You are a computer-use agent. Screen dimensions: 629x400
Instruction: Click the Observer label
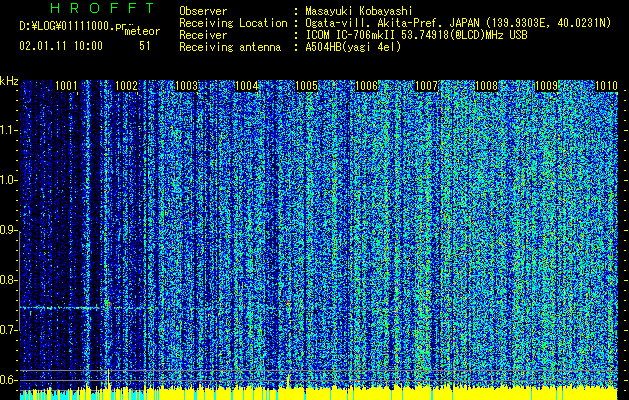[203, 11]
